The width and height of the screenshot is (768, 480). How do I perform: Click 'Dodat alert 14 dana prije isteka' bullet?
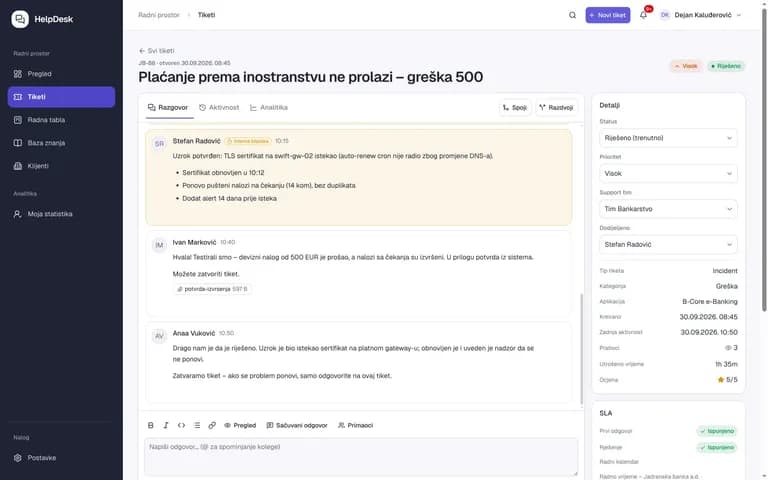click(x=229, y=198)
